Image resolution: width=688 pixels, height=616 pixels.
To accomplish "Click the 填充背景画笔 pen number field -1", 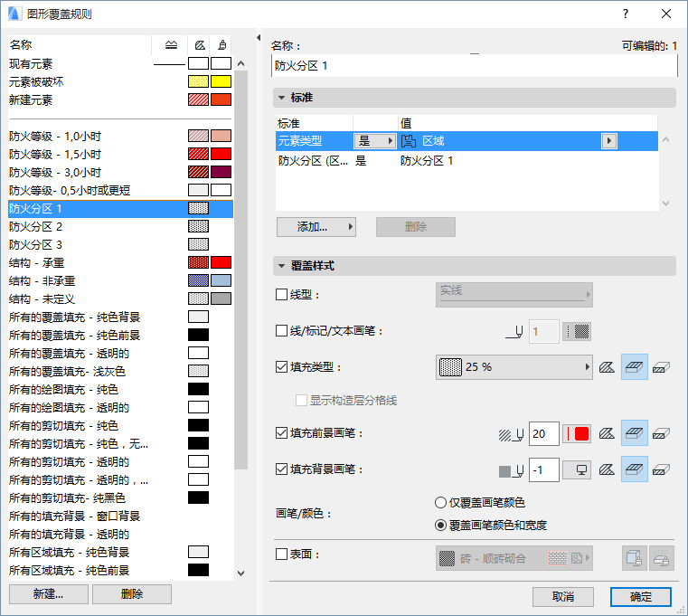I will (x=543, y=469).
